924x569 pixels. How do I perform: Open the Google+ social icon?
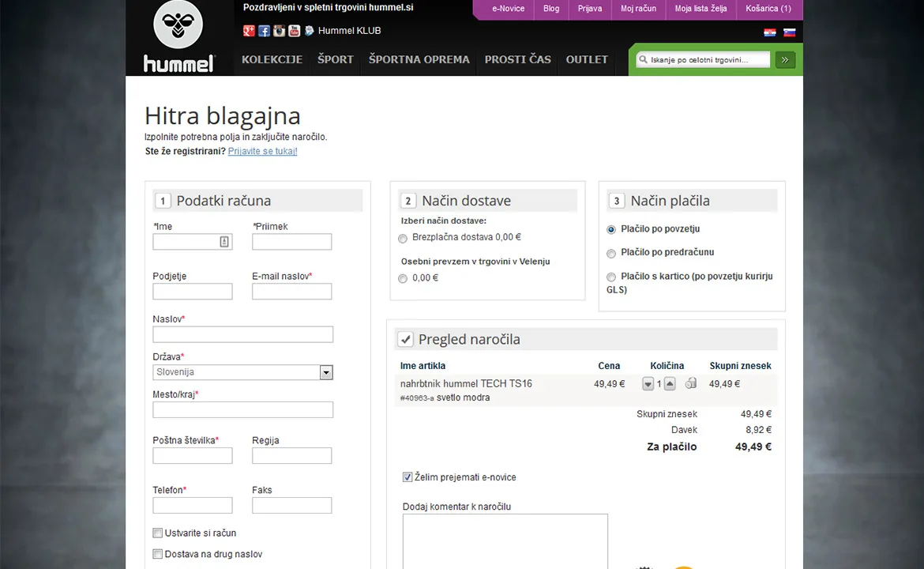(x=249, y=31)
